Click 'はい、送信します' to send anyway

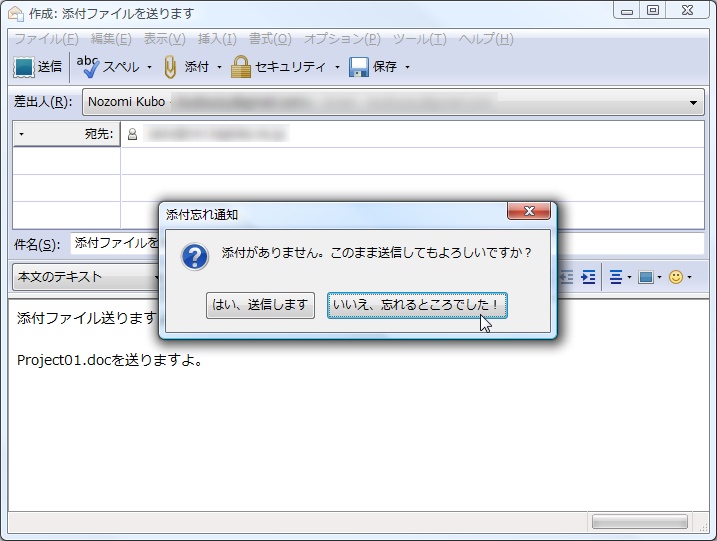pos(260,305)
